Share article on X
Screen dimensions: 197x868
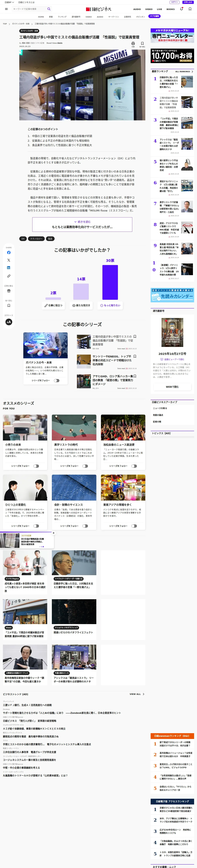[9, 260]
